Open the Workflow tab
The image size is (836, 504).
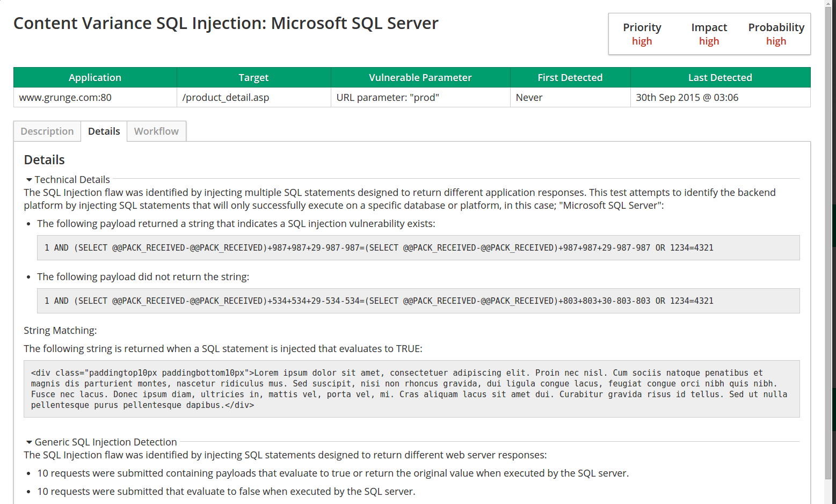[156, 132]
